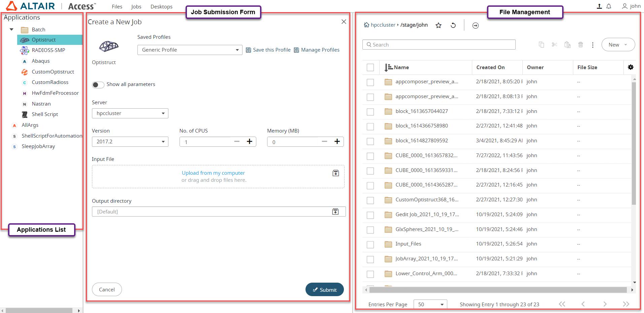This screenshot has height=313, width=644.
Task: Open the three-dot more actions menu
Action: [593, 45]
